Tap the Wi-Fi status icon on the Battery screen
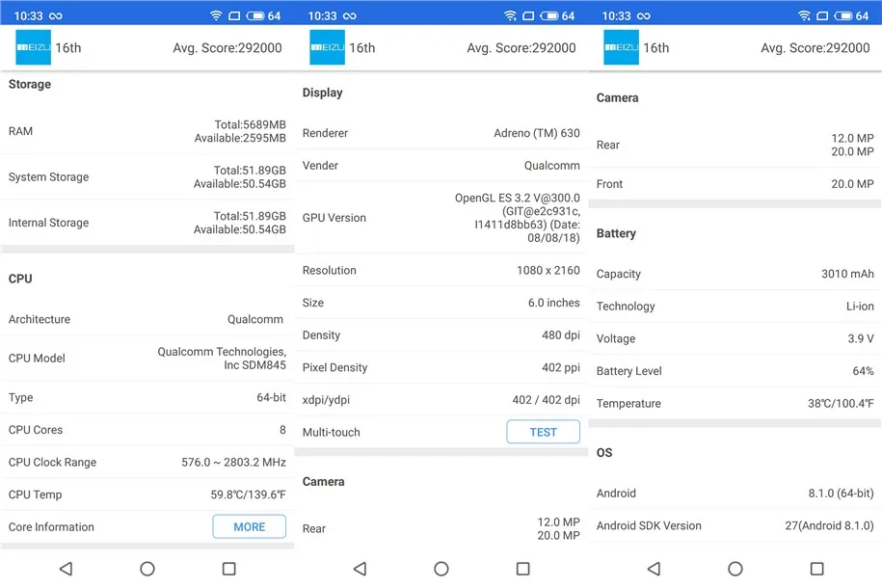882x588 pixels. (x=804, y=15)
